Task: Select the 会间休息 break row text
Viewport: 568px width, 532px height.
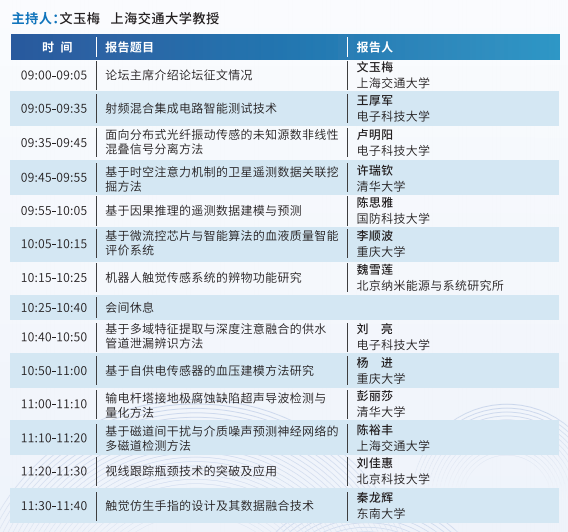Action: tap(129, 308)
